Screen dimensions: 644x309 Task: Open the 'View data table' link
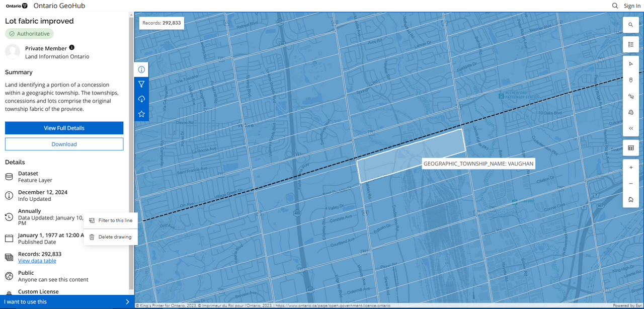[x=37, y=261]
